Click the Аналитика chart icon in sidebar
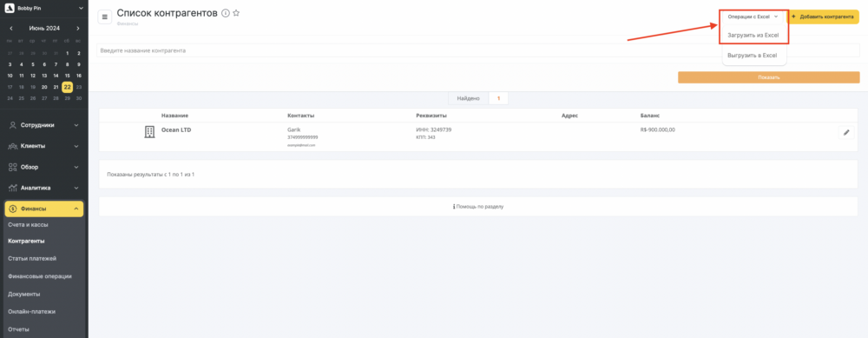This screenshot has width=868, height=338. coord(13,188)
